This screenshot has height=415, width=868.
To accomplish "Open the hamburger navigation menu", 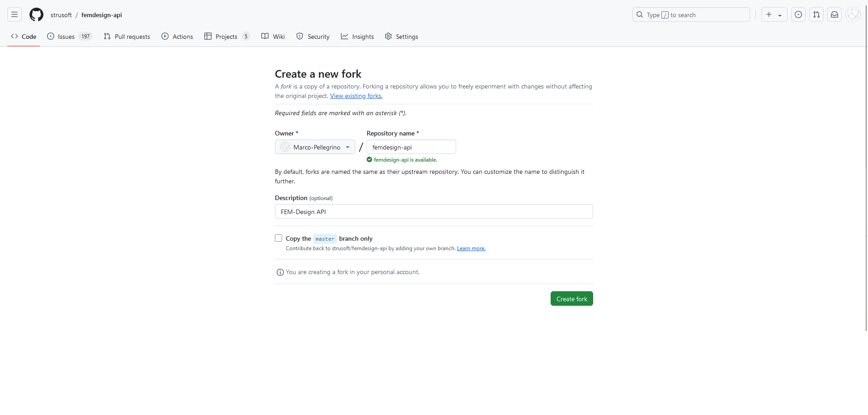I will pyautogui.click(x=14, y=15).
